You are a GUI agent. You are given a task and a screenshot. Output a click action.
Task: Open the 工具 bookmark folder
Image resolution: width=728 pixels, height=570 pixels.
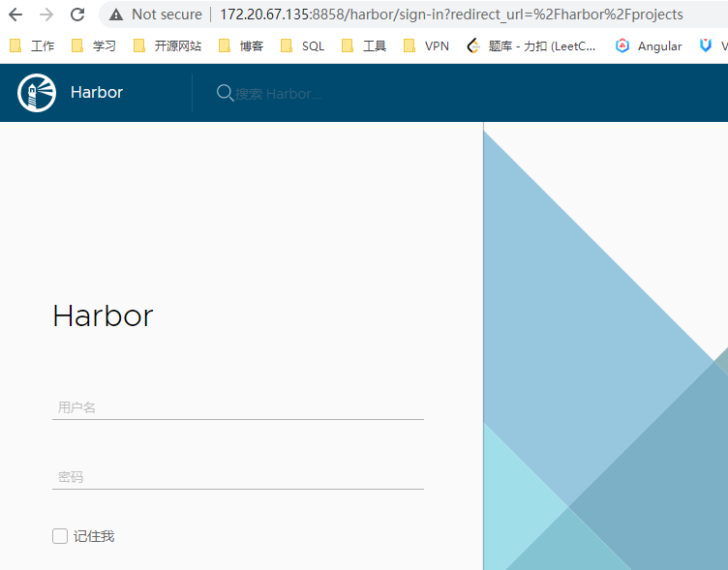point(364,45)
